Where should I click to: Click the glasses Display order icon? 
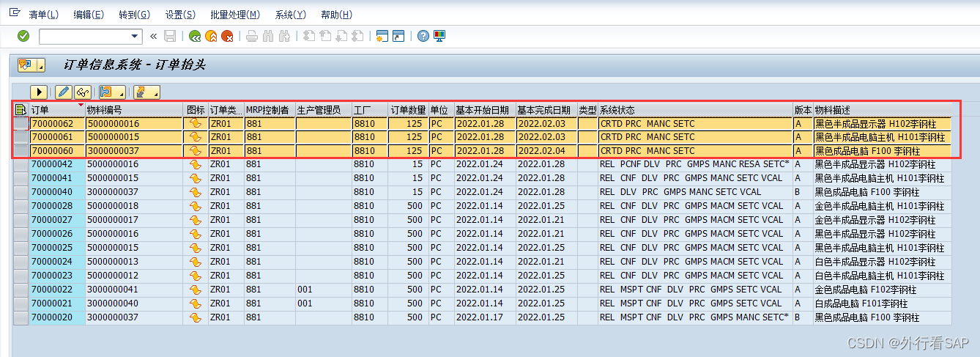click(81, 92)
